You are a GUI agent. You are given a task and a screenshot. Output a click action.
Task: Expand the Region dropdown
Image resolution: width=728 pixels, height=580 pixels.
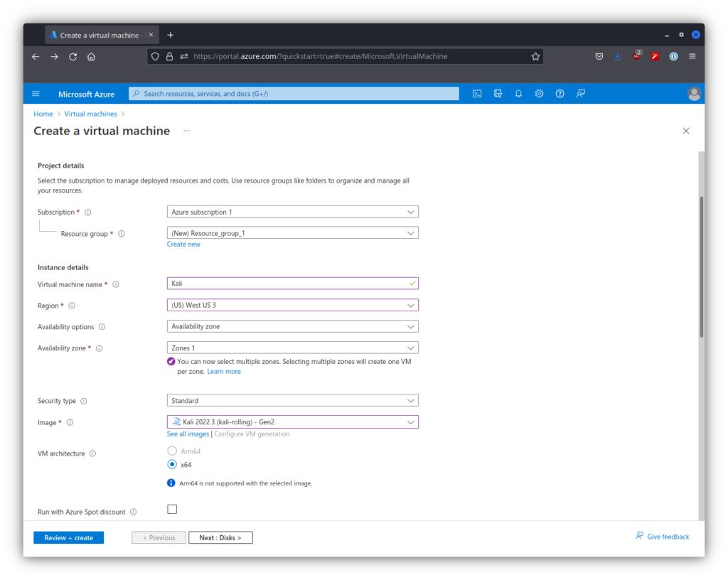(x=292, y=305)
